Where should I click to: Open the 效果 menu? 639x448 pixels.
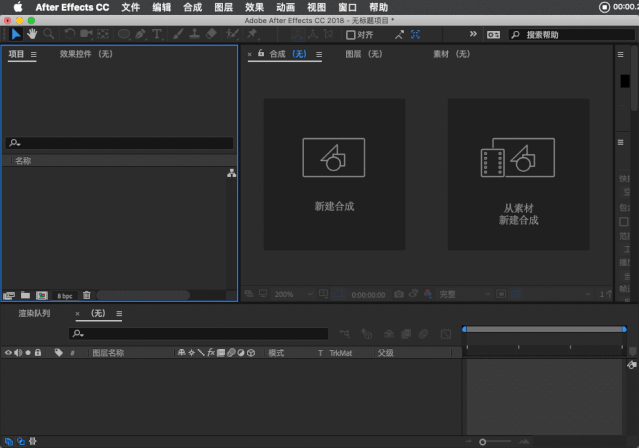pos(254,7)
